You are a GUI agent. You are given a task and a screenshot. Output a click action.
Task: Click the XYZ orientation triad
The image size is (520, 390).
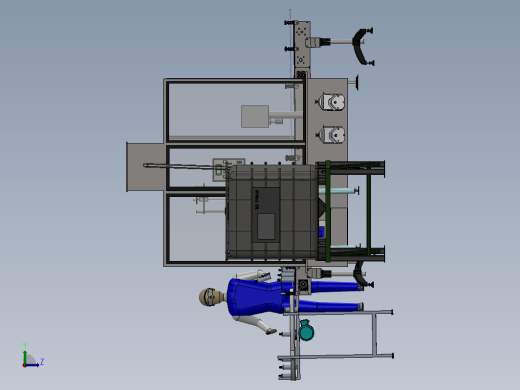[33, 357]
